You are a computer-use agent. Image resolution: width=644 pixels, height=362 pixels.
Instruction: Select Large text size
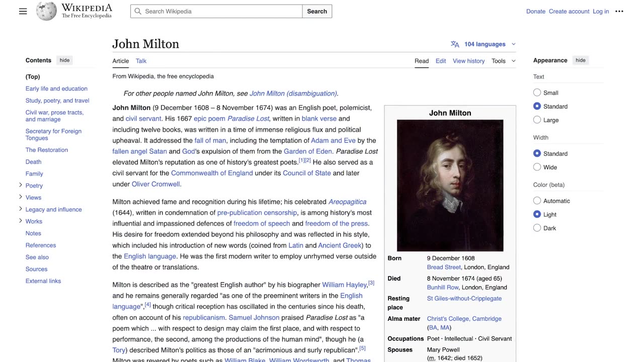point(537,120)
